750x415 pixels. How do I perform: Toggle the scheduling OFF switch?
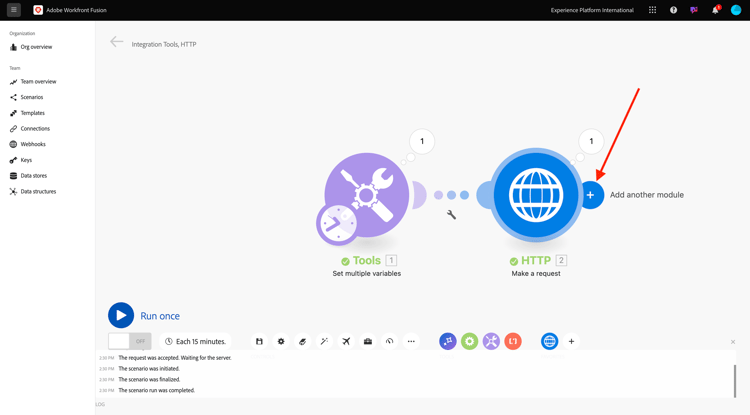(x=130, y=341)
